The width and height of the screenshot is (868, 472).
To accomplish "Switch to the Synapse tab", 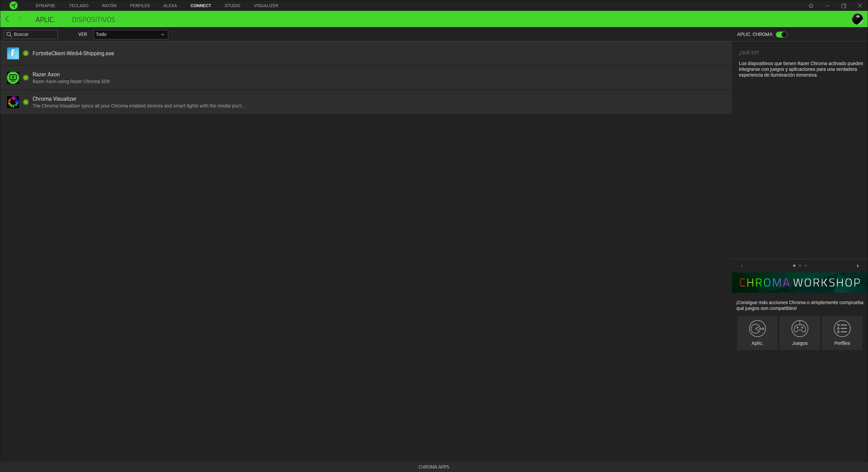I will 45,6.
